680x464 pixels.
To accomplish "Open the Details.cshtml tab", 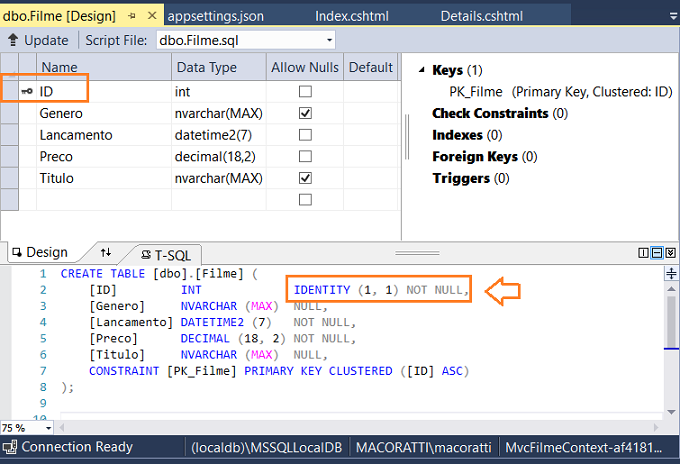I will click(x=482, y=16).
